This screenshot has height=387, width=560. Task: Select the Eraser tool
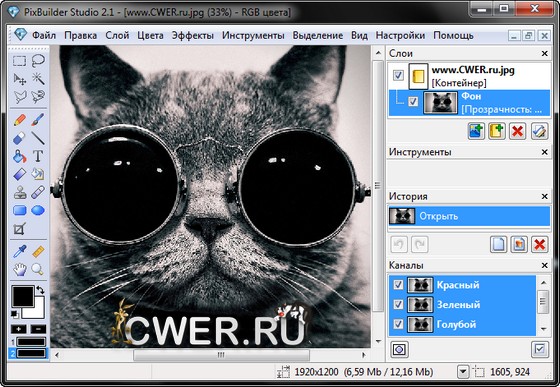tap(19, 138)
